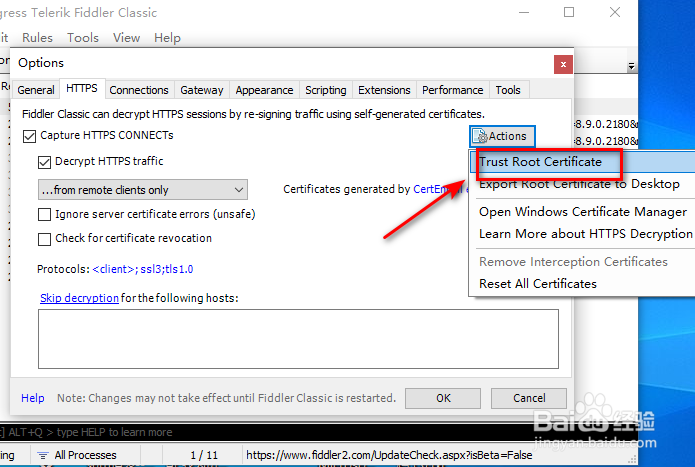
Task: Uncheck Decrypt HTTPS traffic
Action: [x=44, y=162]
